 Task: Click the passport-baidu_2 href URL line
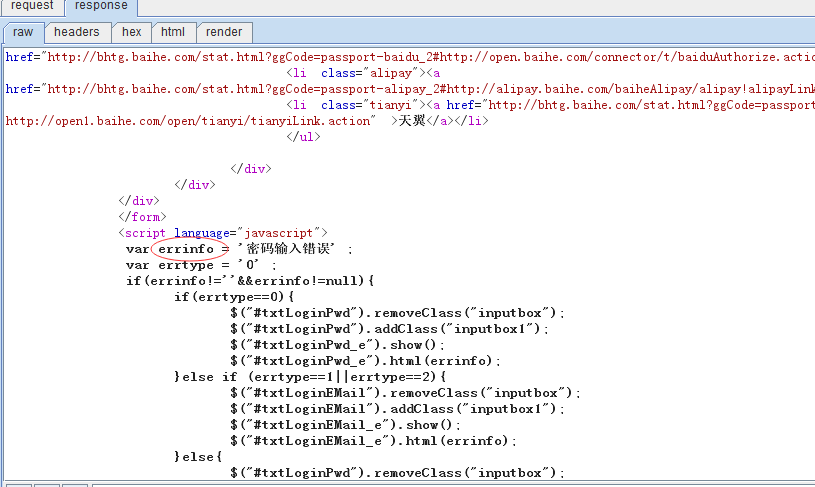[410, 57]
